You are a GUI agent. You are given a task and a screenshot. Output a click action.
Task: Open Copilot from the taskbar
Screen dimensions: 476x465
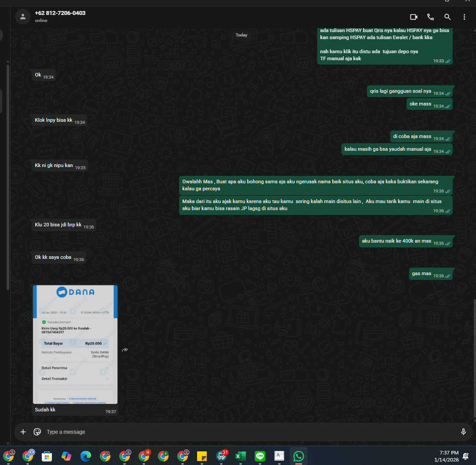(66, 456)
